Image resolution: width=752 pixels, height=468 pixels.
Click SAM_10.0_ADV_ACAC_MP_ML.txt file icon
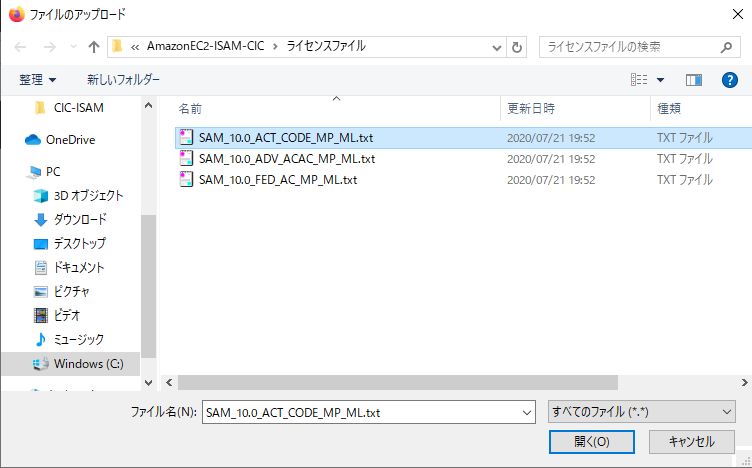click(x=186, y=159)
